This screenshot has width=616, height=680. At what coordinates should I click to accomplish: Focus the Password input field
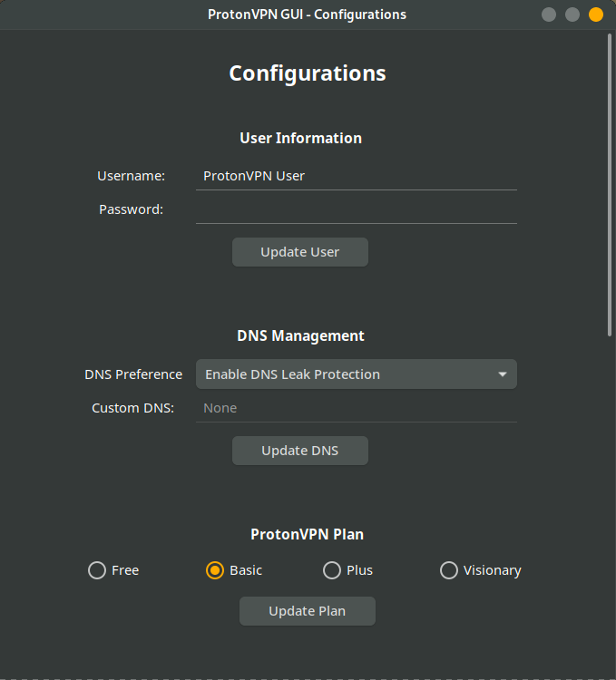click(357, 210)
